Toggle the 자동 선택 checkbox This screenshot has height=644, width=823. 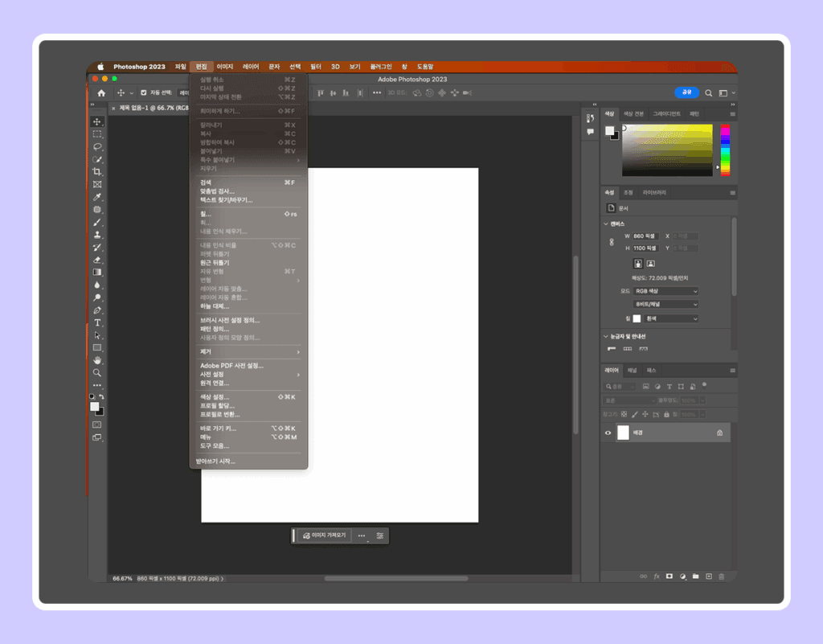[x=143, y=93]
